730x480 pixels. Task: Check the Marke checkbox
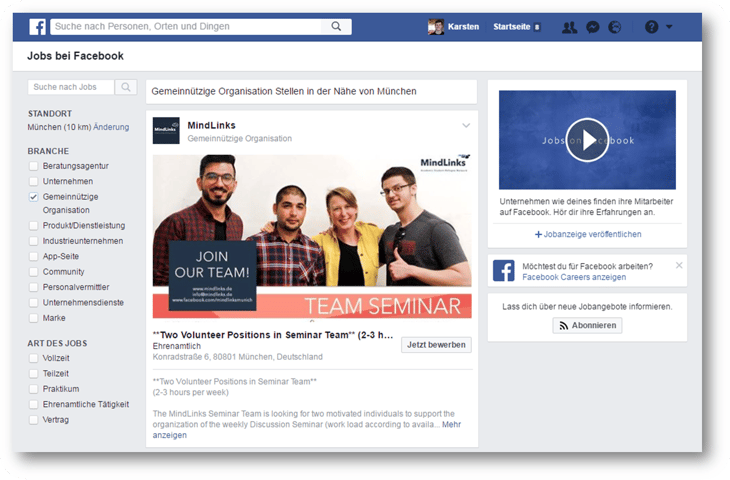[34, 318]
